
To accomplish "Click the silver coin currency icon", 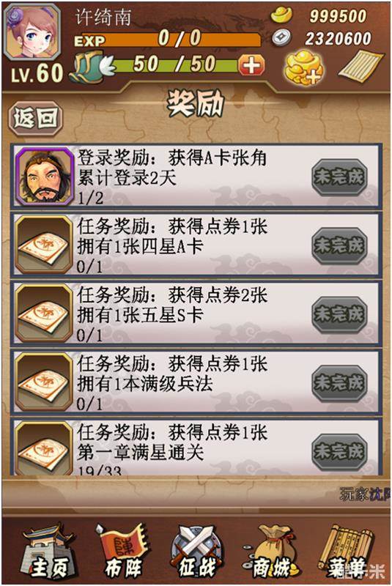I will coord(282,38).
